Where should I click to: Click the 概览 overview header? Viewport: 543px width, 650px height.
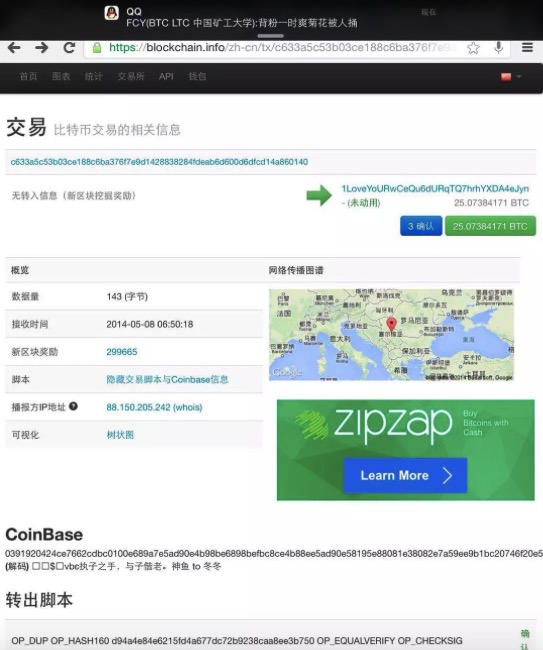click(20, 270)
